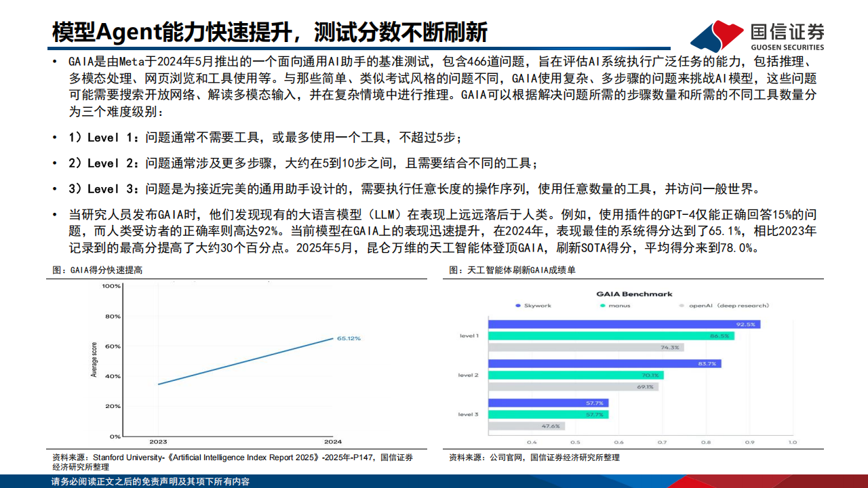Screen dimensions: 868x488
Task: Click the '2024' x-axis label
Action: pos(334,442)
